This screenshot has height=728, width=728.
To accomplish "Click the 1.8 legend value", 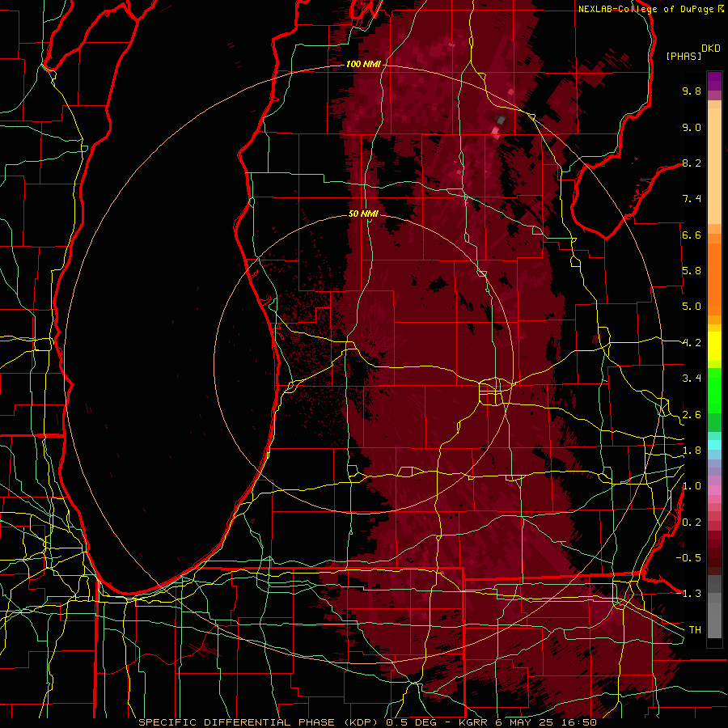I will [692, 451].
